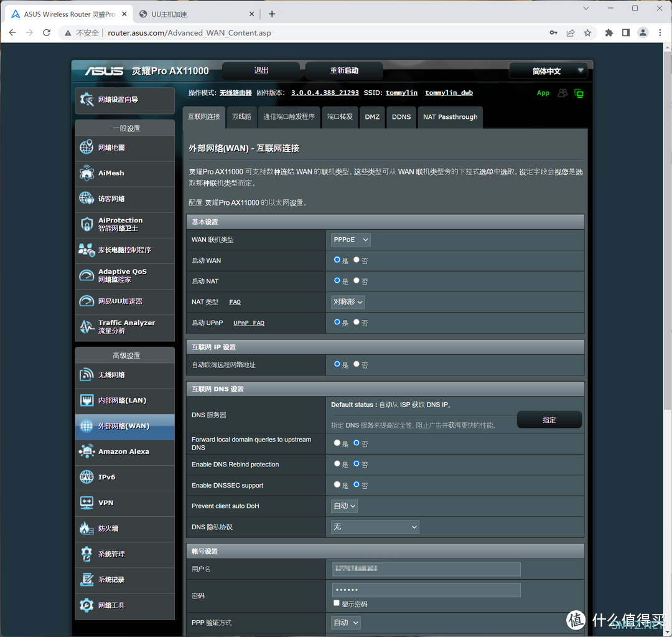672x637 pixels.
Task: Select 否 for 启动 WAN
Action: point(356,260)
